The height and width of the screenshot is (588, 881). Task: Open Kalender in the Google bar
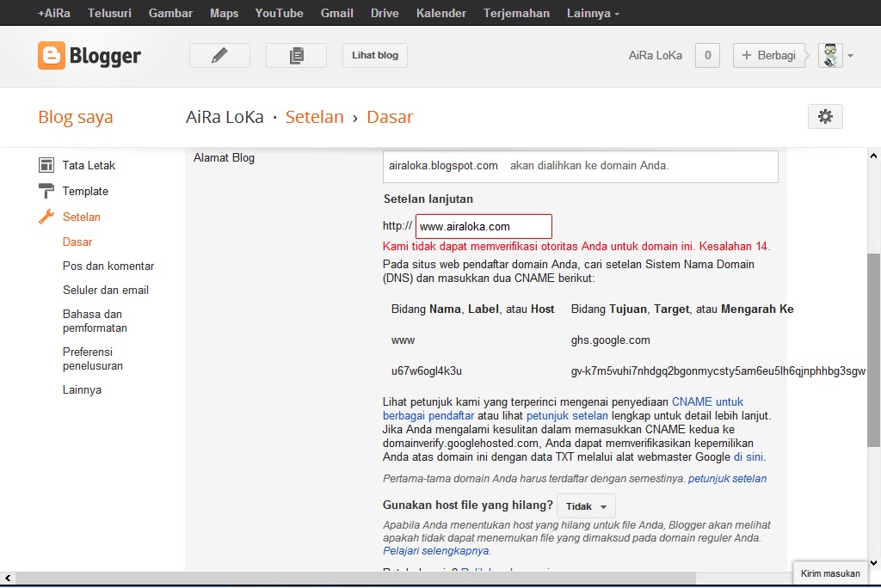click(x=441, y=13)
